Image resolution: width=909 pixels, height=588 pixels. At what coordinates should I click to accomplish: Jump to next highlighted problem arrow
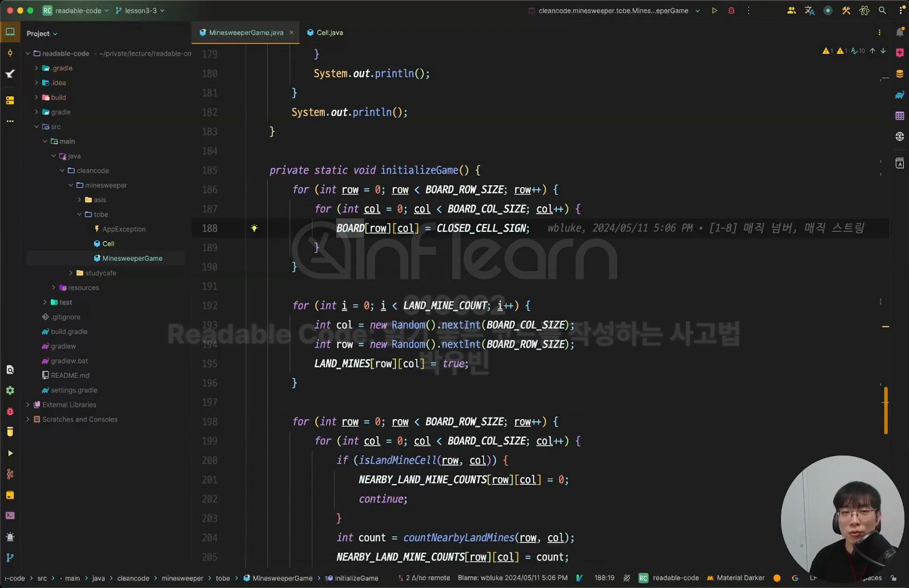coord(883,51)
